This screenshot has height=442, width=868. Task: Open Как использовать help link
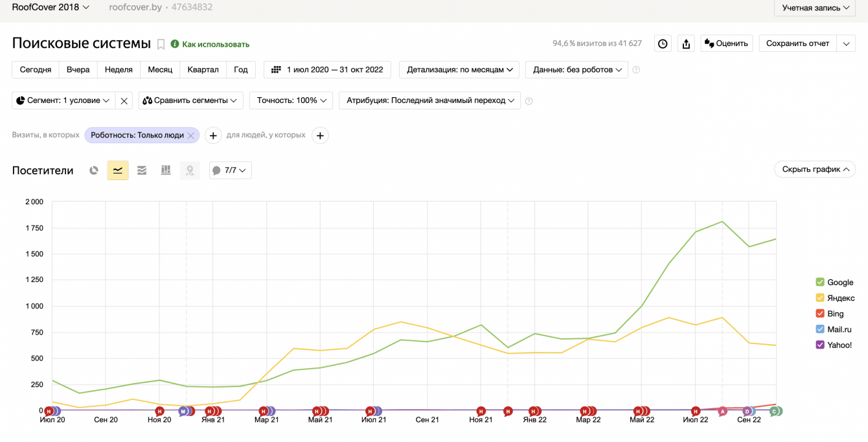click(215, 44)
